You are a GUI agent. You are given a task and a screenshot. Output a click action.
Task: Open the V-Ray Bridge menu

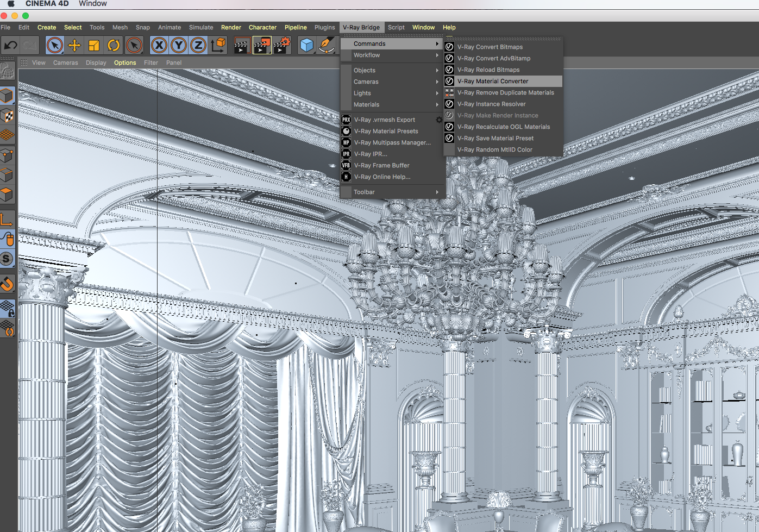click(361, 27)
